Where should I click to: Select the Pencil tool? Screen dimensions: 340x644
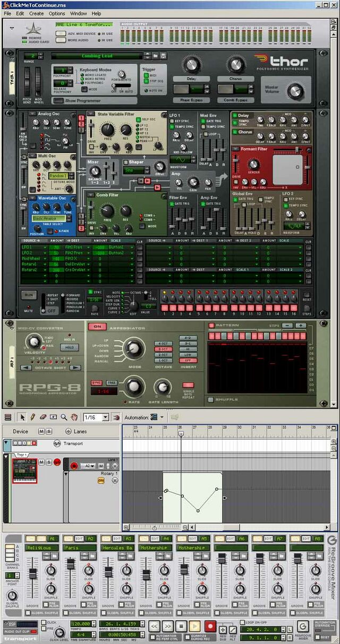[32, 417]
